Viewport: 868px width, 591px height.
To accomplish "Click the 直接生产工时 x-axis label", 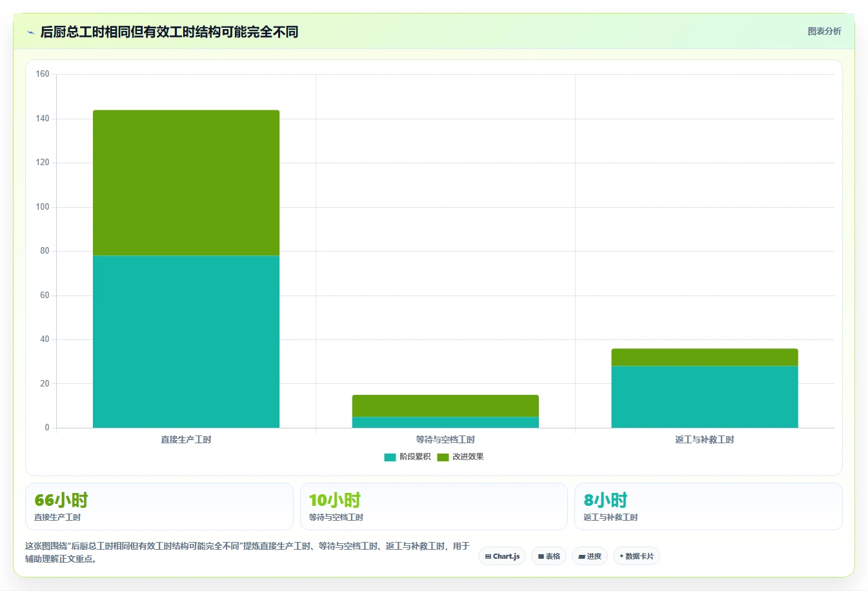I will (x=186, y=440).
